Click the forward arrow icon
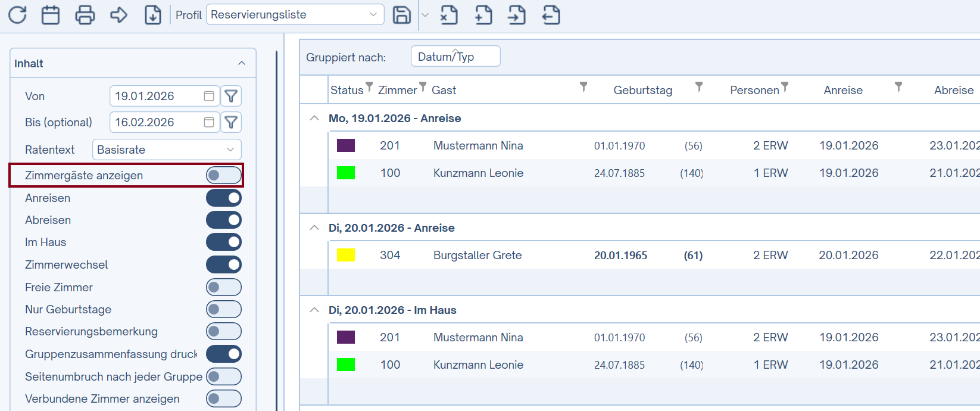The height and width of the screenshot is (411, 980). click(119, 15)
